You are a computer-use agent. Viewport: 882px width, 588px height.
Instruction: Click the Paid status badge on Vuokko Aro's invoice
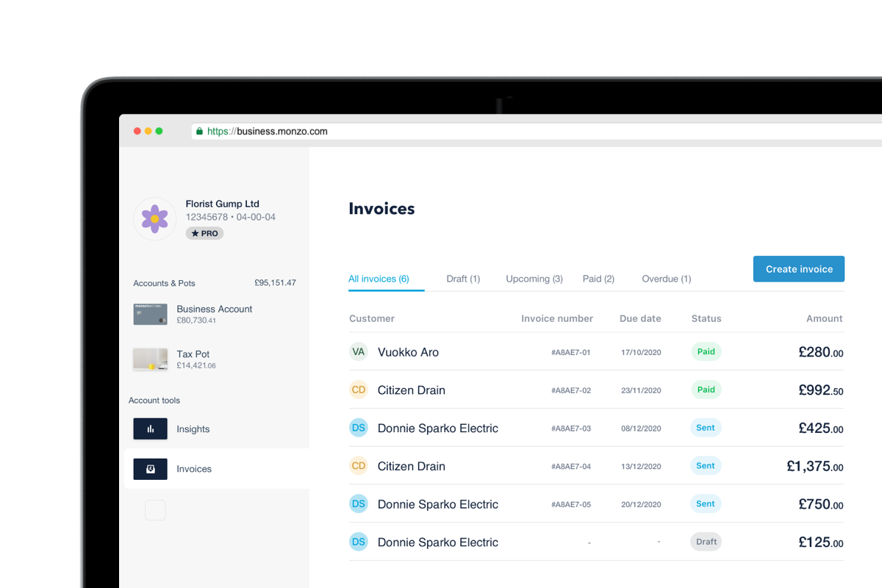pyautogui.click(x=706, y=351)
